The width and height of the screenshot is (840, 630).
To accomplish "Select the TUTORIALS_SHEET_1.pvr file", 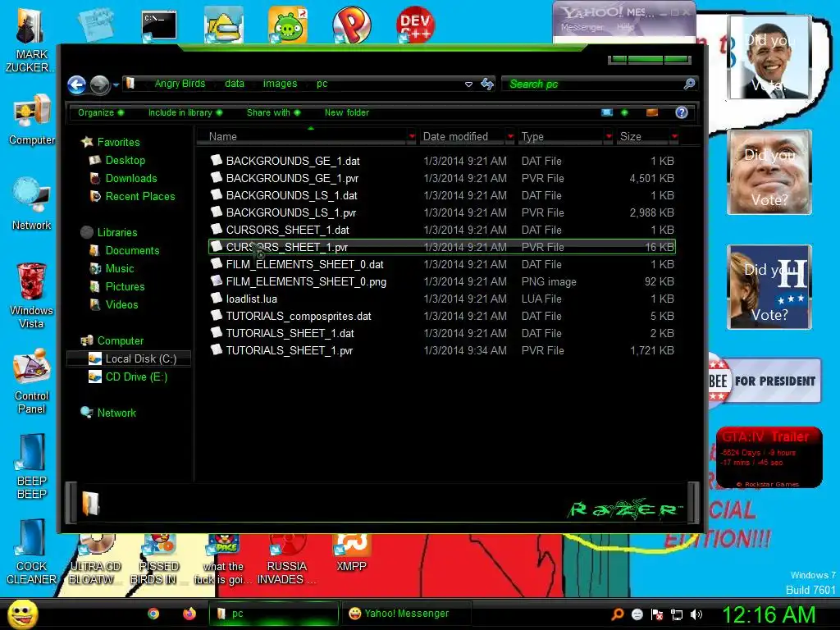I will tap(442, 350).
